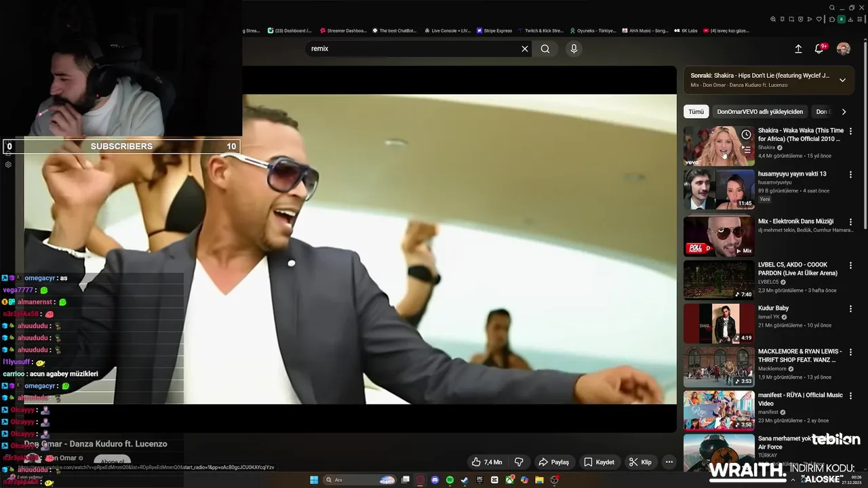Open the Live Console bookmark
868x488 pixels.
click(x=447, y=30)
